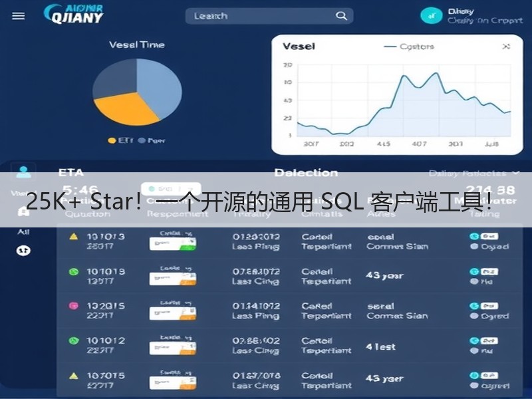This screenshot has height=399, width=532.
Task: Click the teal circle icon on row 107015
Action: pos(474,376)
